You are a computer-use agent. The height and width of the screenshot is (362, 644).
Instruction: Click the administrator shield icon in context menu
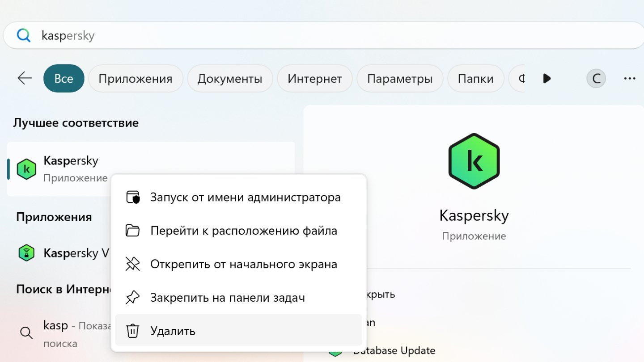coord(133,197)
